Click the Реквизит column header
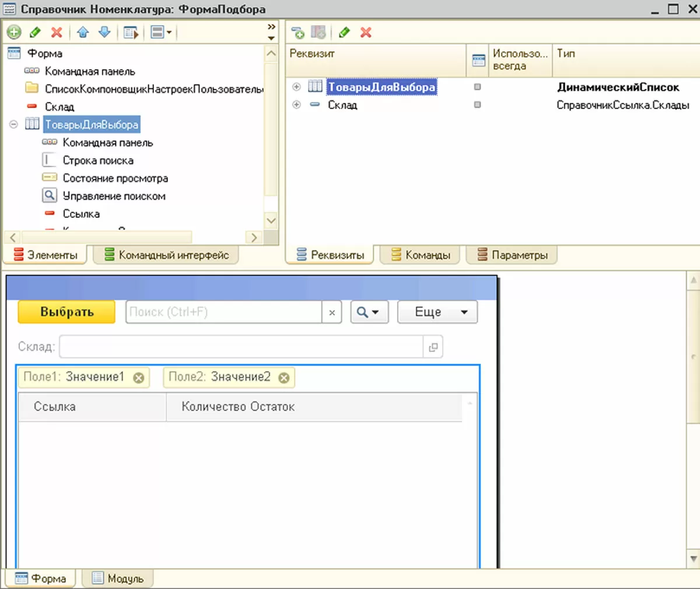This screenshot has width=700, height=589. tap(376, 60)
